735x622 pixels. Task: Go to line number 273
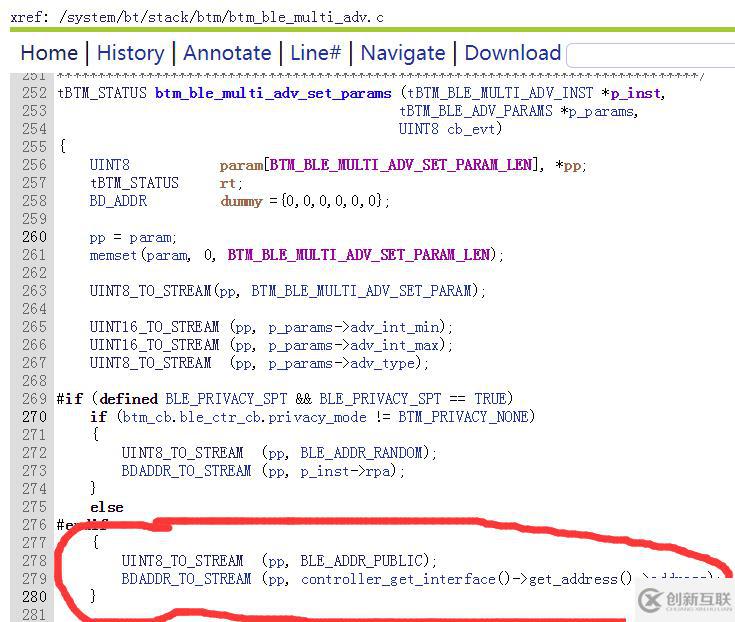pos(34,471)
